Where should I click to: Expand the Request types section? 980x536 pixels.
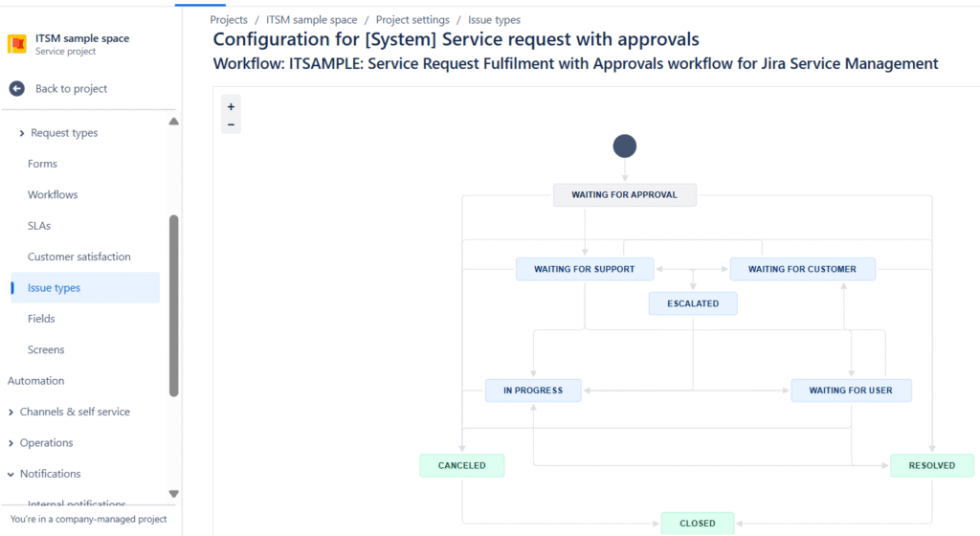[x=22, y=133]
